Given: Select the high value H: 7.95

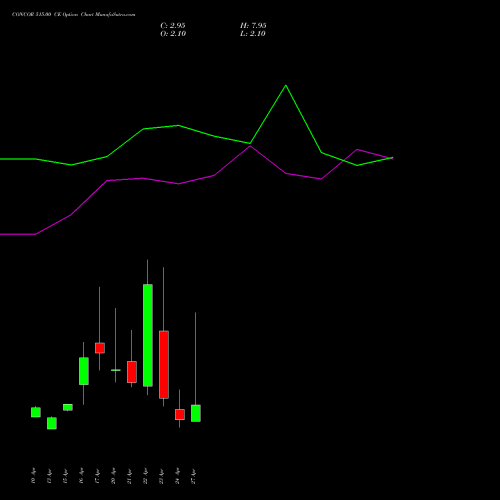Looking at the screenshot, I should click(x=253, y=26).
